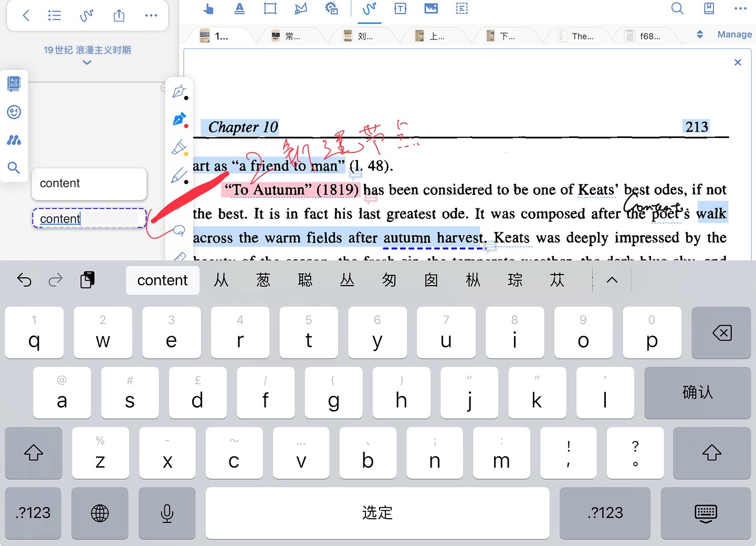Open the bookmark icon

(x=709, y=8)
